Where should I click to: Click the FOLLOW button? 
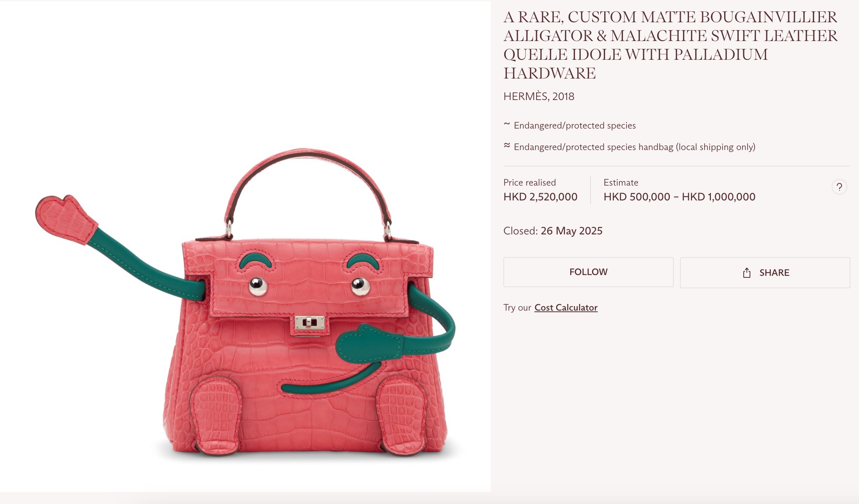coord(588,272)
